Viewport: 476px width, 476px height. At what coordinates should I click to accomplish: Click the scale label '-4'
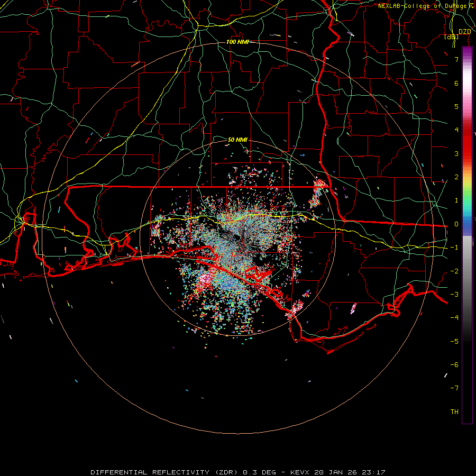pos(454,317)
